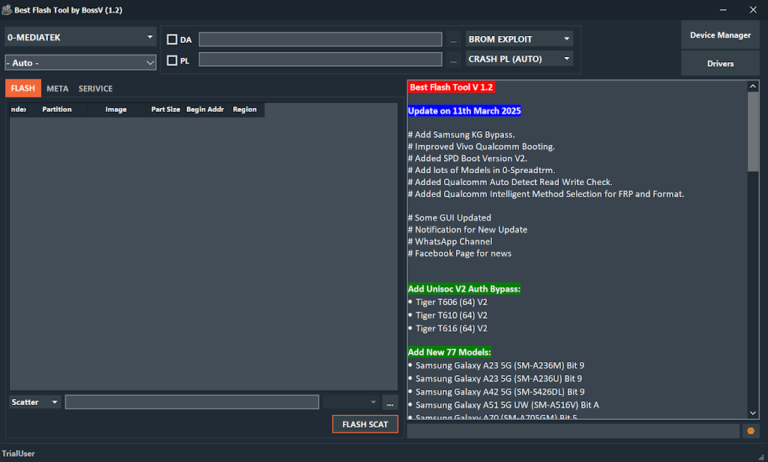Open the Scatter type dropdown
Screen dimensions: 768x462
coord(35,402)
